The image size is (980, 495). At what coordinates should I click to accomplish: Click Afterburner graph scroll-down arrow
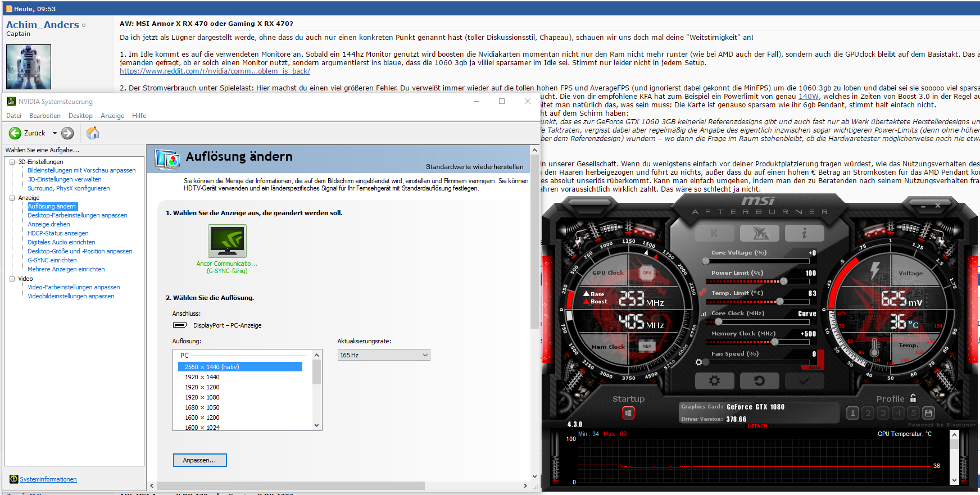(954, 480)
